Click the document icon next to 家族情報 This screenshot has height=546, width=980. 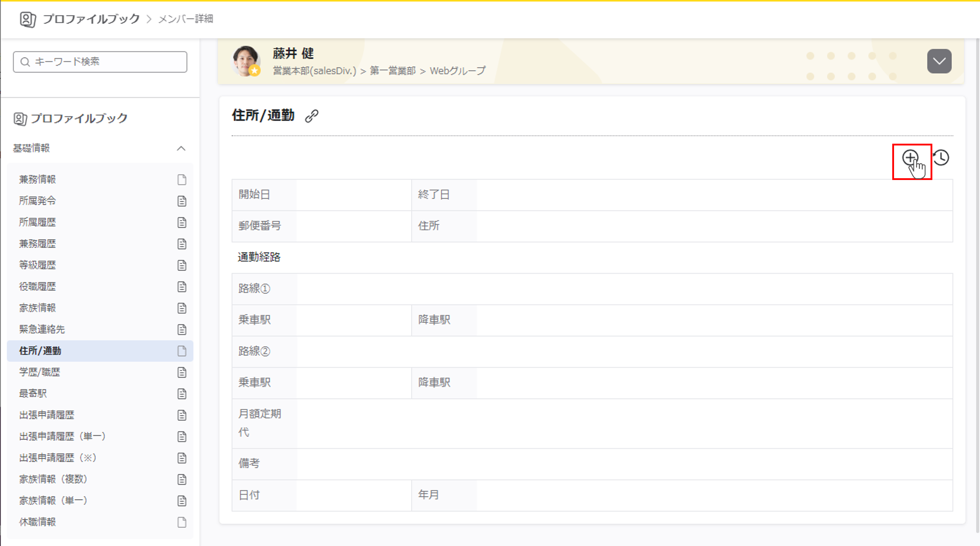(x=182, y=308)
